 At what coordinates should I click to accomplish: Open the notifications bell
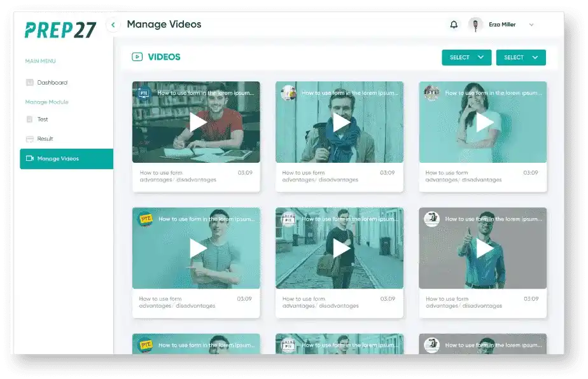454,25
